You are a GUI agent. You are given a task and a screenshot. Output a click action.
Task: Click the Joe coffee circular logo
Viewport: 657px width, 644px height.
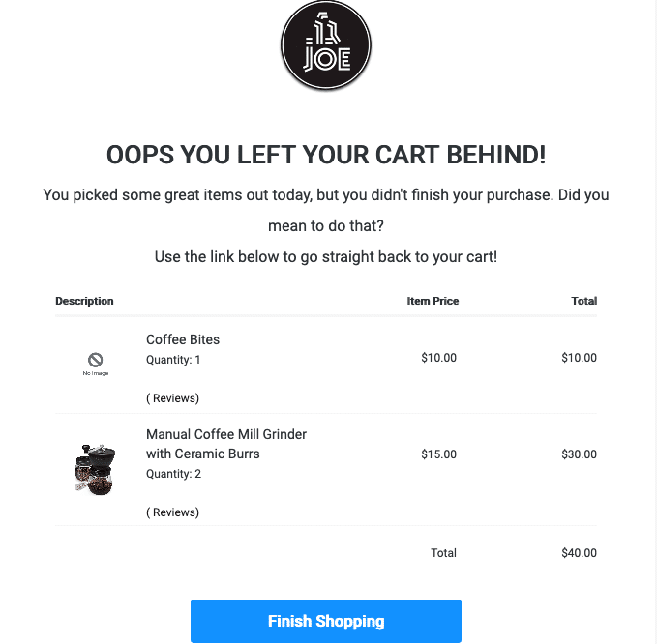tap(326, 44)
